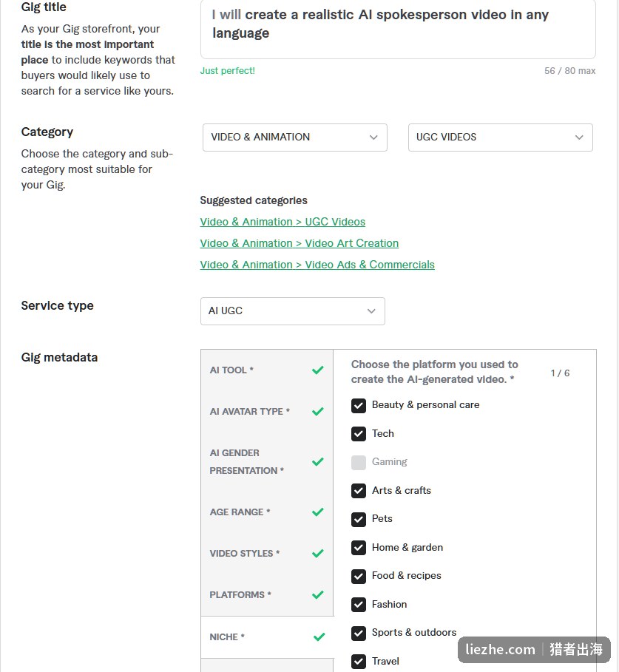The width and height of the screenshot is (619, 672).
Task: Expand the UGC VIDEOS subcategory dropdown
Action: click(500, 138)
